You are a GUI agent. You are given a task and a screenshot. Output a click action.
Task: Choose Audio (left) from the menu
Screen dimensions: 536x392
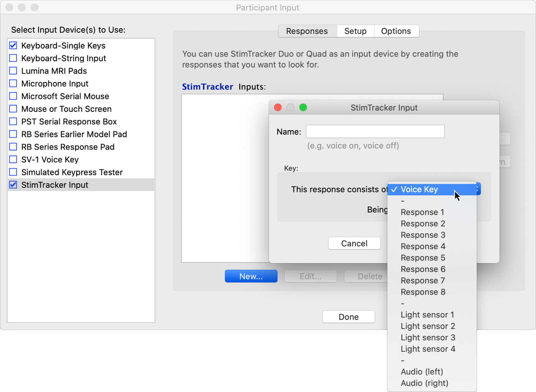point(421,372)
